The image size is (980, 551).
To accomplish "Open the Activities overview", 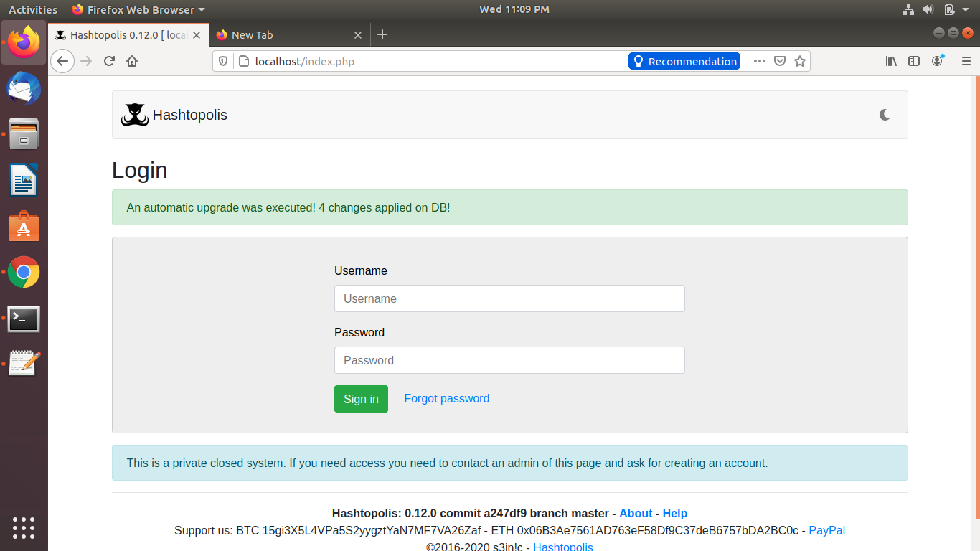I will coord(33,9).
